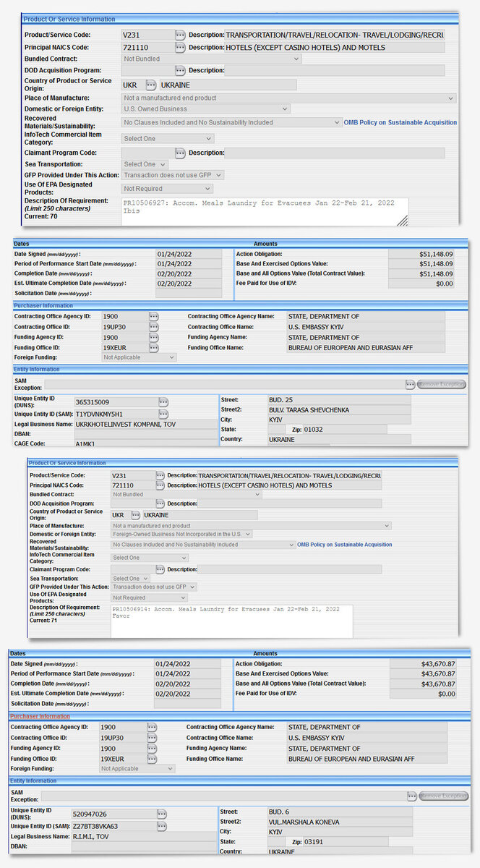Click the CAGE Code value A1MK1
Image resolution: width=480 pixels, height=868 pixels.
click(x=145, y=443)
